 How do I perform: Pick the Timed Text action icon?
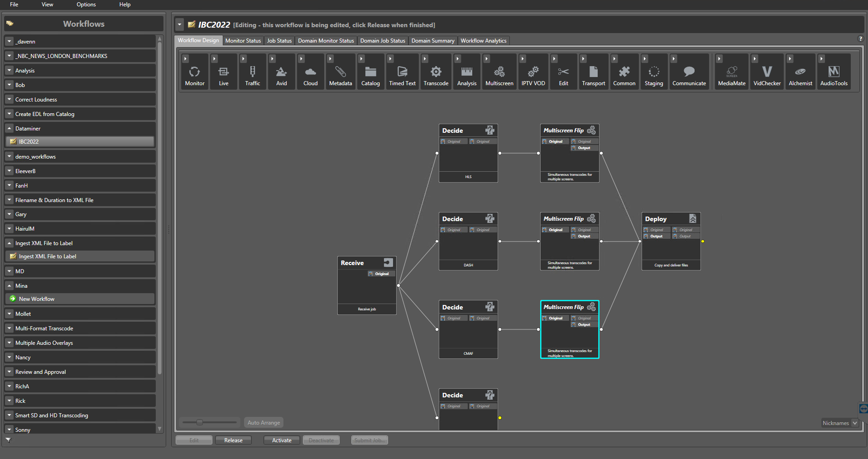402,72
